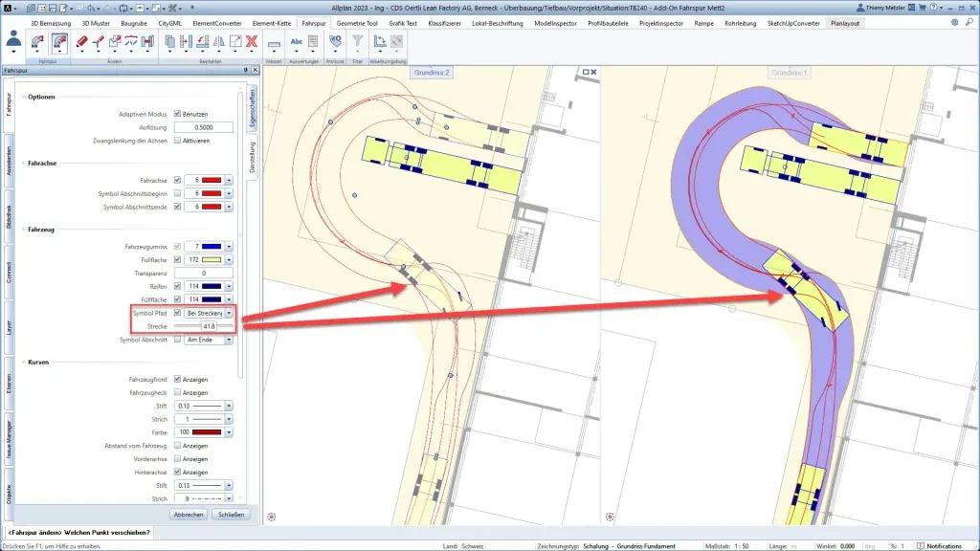Open the Eigenschaften side tab
This screenshot has height=551, width=980.
tap(253, 107)
